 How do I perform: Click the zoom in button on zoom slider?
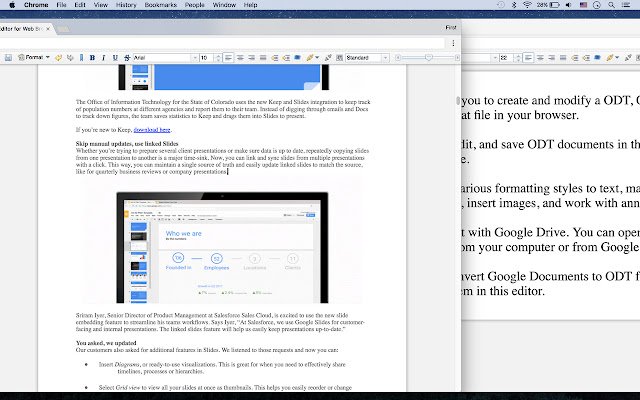coord(457,58)
